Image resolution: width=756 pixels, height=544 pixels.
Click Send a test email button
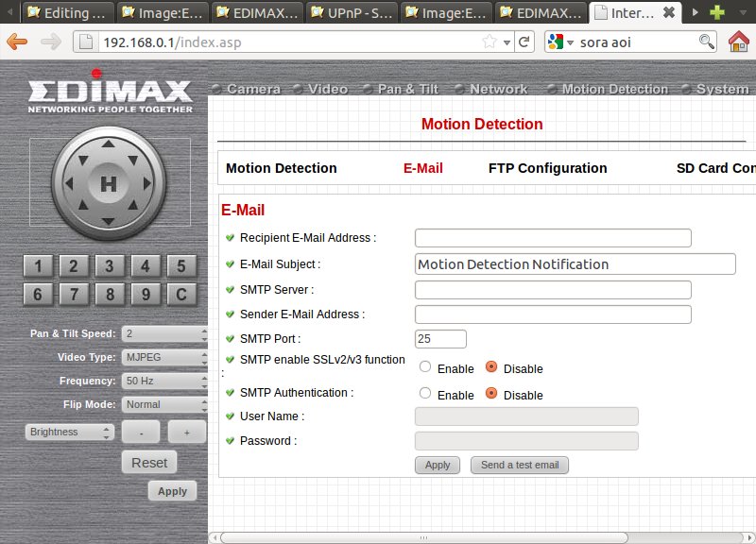tap(519, 466)
